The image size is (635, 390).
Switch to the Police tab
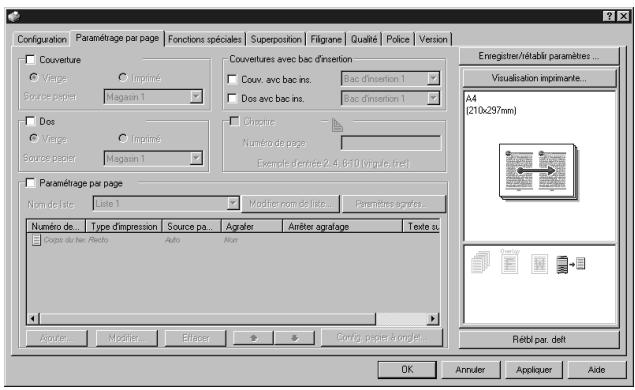398,39
